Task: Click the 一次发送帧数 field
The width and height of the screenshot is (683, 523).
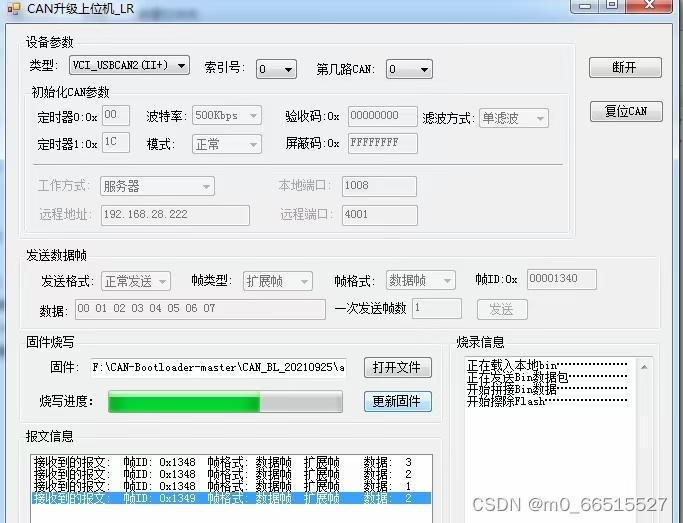Action: click(436, 308)
